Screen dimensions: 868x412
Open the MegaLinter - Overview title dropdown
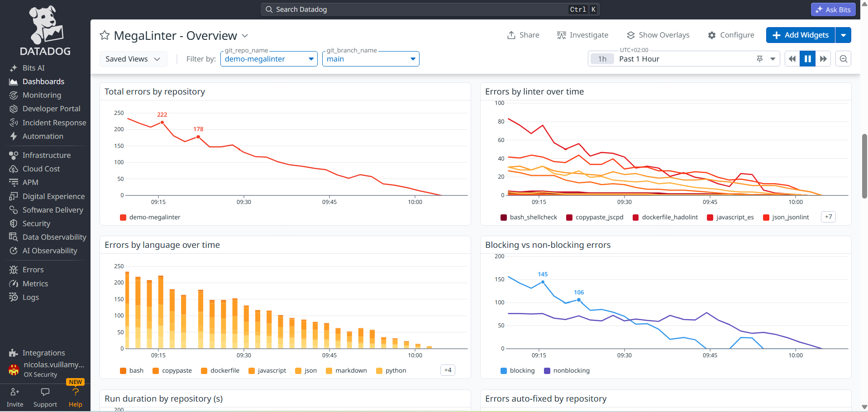pyautogui.click(x=245, y=36)
